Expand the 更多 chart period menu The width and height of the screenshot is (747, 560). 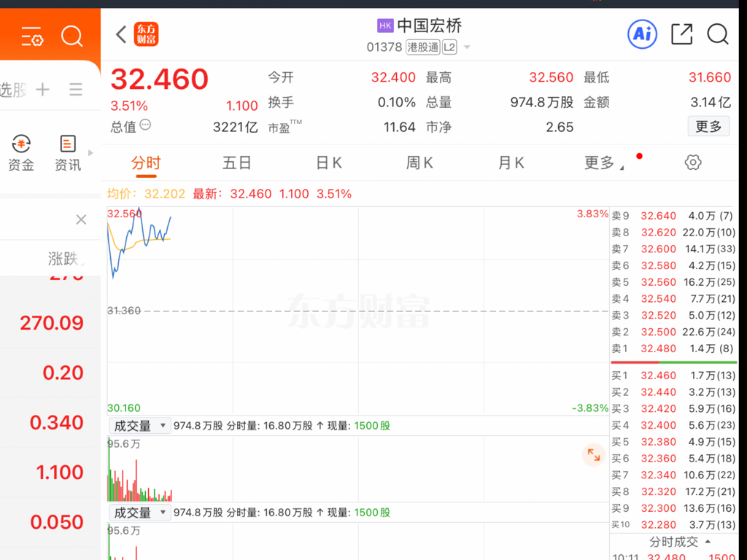(603, 163)
